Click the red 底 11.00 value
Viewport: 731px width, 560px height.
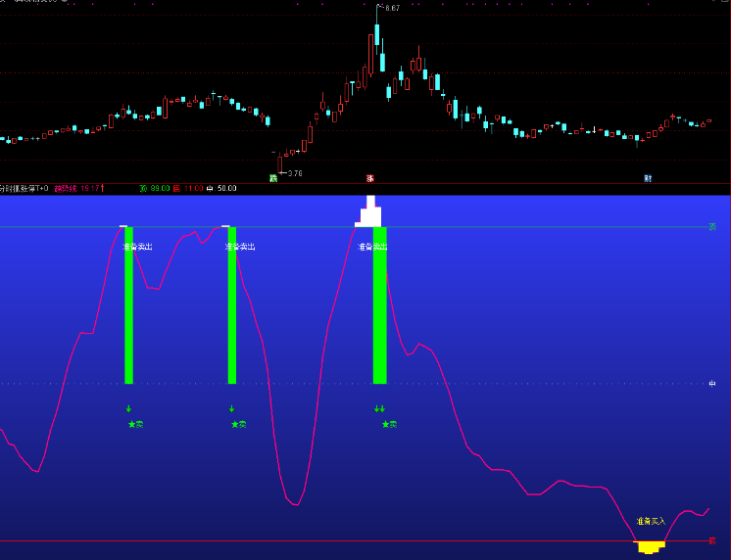click(x=188, y=188)
